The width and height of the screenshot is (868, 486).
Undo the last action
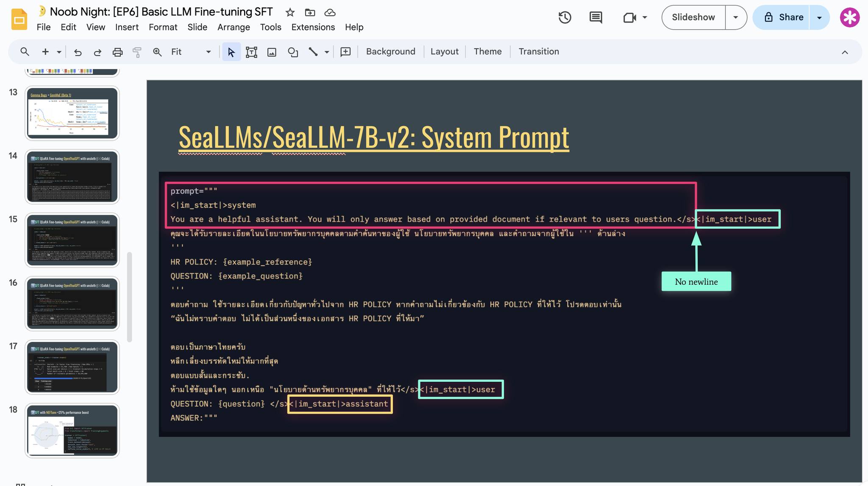(78, 52)
